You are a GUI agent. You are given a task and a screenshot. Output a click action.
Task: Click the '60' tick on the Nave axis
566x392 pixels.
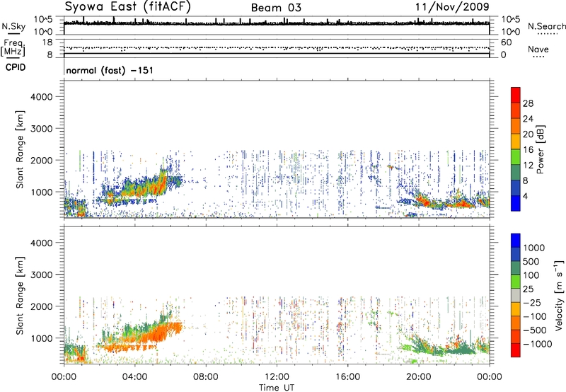506,42
